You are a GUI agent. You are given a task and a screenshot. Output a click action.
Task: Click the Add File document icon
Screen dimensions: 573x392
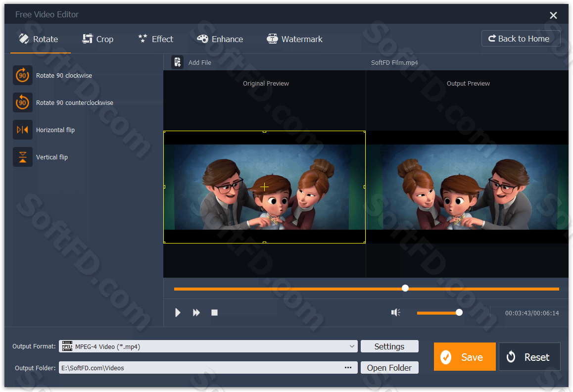[177, 62]
